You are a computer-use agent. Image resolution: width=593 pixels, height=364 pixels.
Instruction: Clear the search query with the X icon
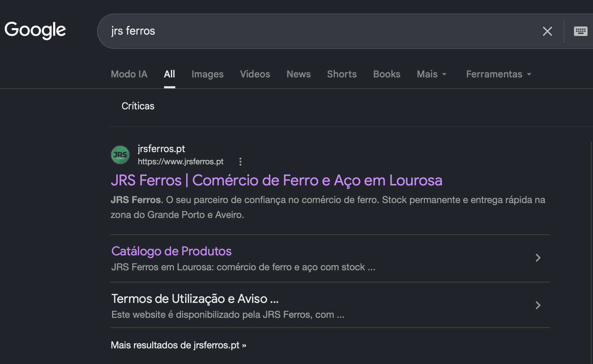tap(547, 31)
